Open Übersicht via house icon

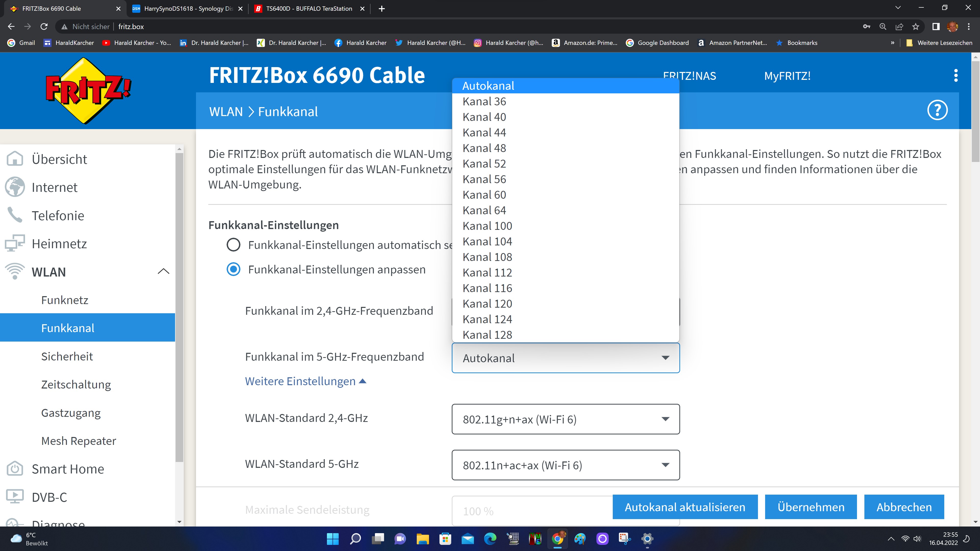[15, 159]
